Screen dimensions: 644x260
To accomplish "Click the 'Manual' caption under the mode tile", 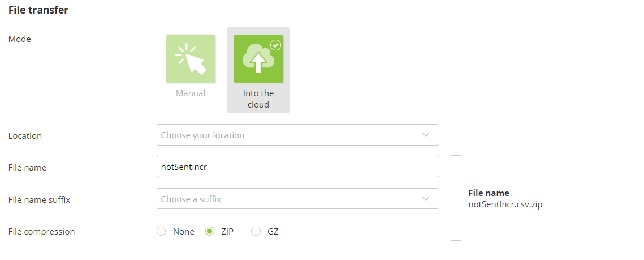I will point(191,93).
